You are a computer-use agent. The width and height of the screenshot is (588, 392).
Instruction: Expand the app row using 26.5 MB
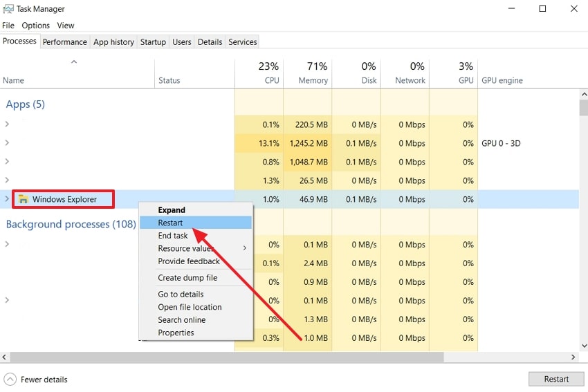[7, 180]
